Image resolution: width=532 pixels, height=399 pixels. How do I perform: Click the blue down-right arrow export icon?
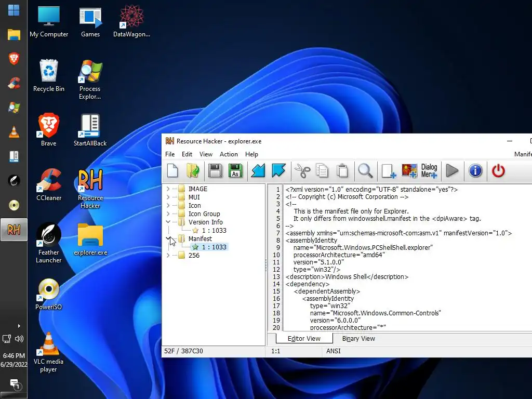coord(278,170)
